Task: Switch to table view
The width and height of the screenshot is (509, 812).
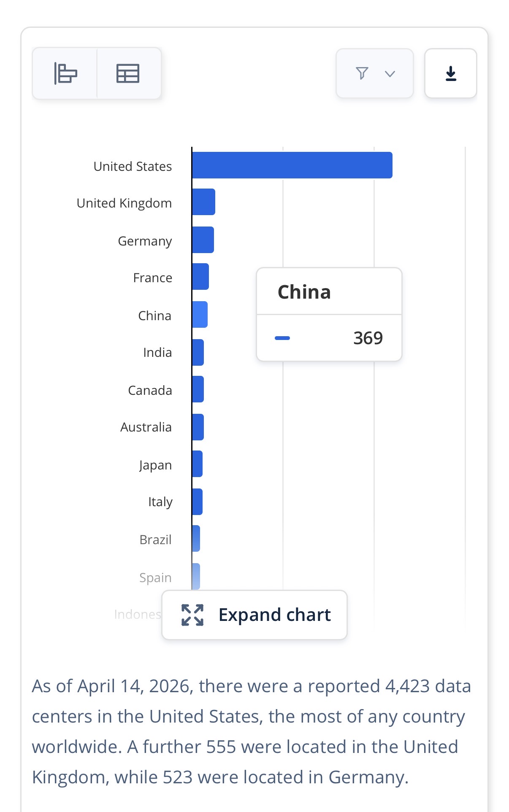Action: 128,73
